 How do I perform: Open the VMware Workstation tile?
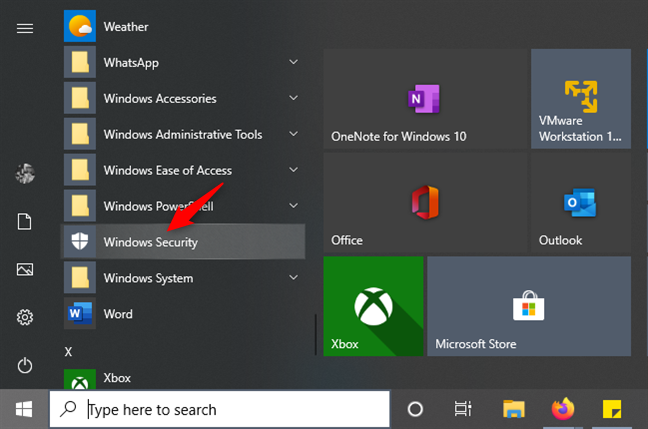pos(581,99)
